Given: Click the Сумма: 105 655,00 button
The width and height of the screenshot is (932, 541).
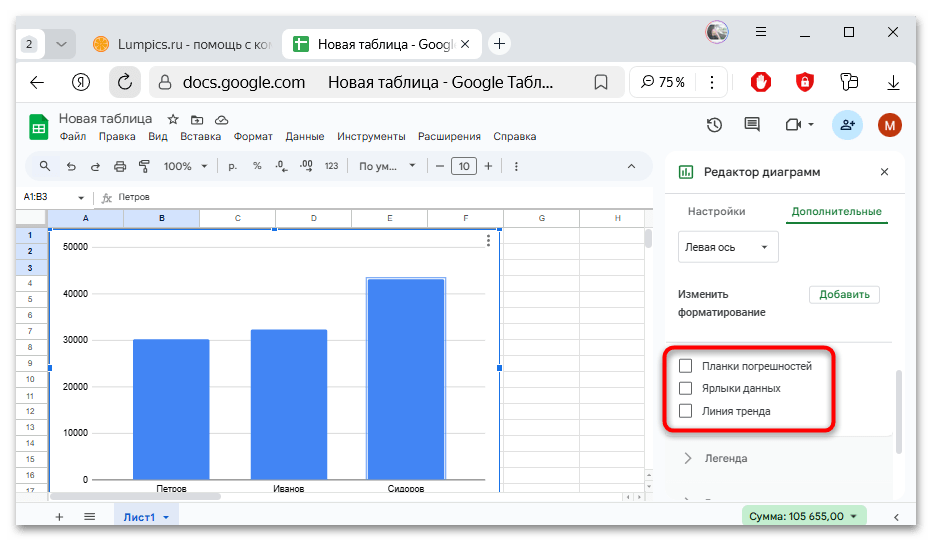Looking at the screenshot, I should (x=805, y=516).
